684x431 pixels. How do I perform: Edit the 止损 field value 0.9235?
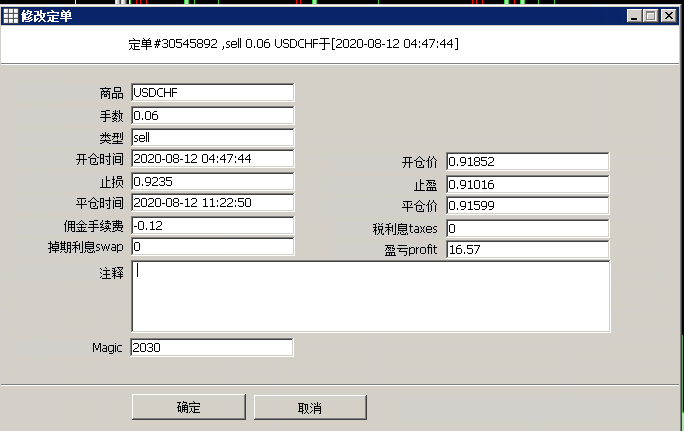[212, 181]
